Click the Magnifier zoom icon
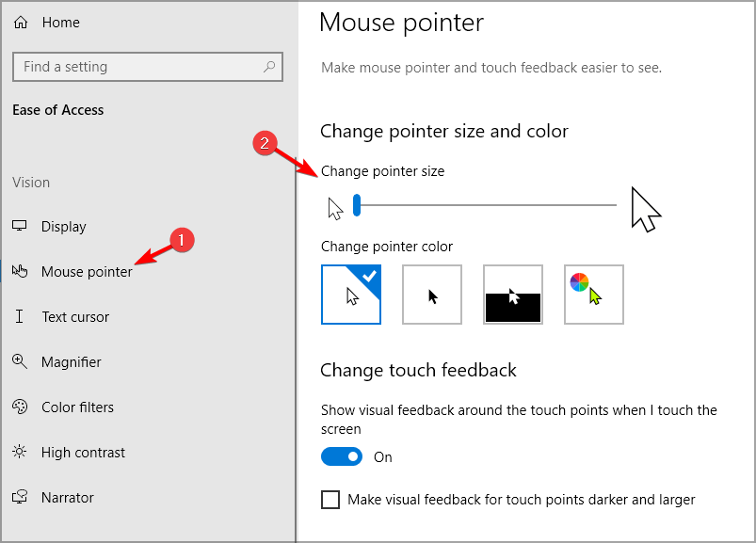The image size is (756, 543). [x=19, y=360]
